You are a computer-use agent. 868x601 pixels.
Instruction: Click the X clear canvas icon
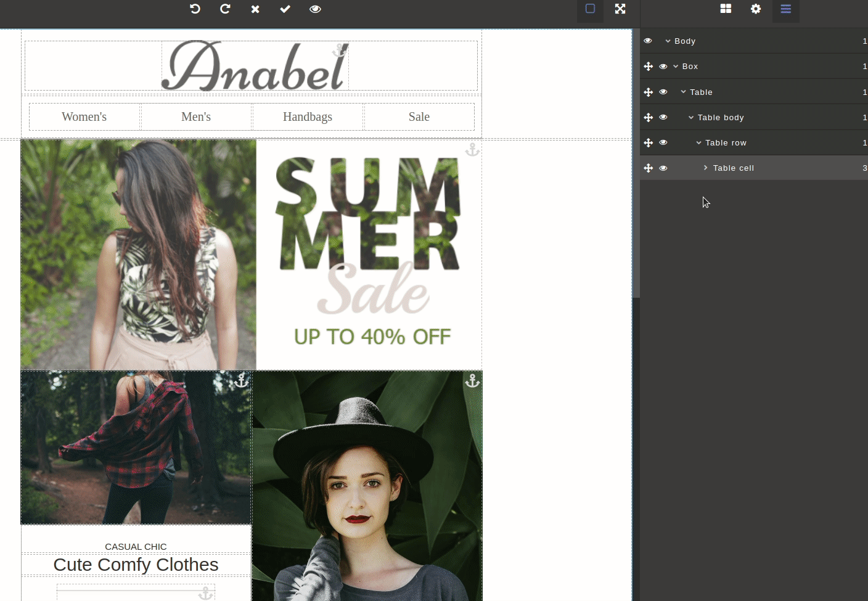click(255, 9)
